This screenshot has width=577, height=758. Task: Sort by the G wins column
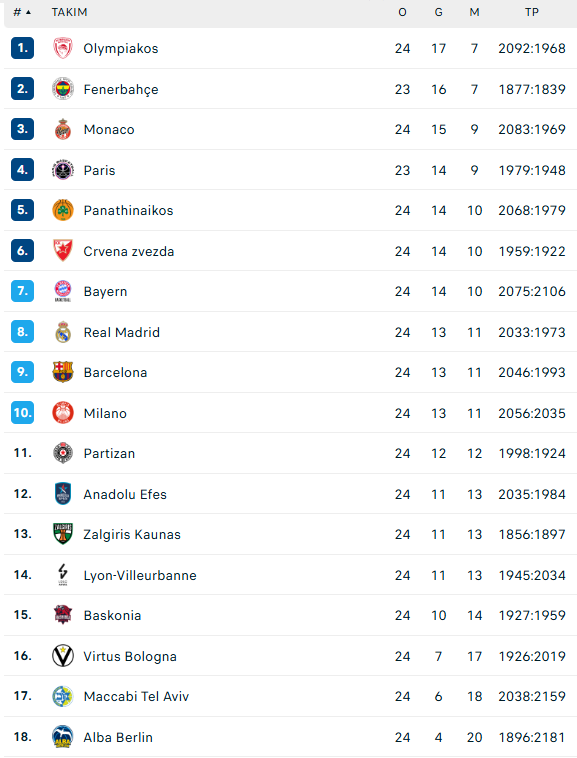point(438,12)
